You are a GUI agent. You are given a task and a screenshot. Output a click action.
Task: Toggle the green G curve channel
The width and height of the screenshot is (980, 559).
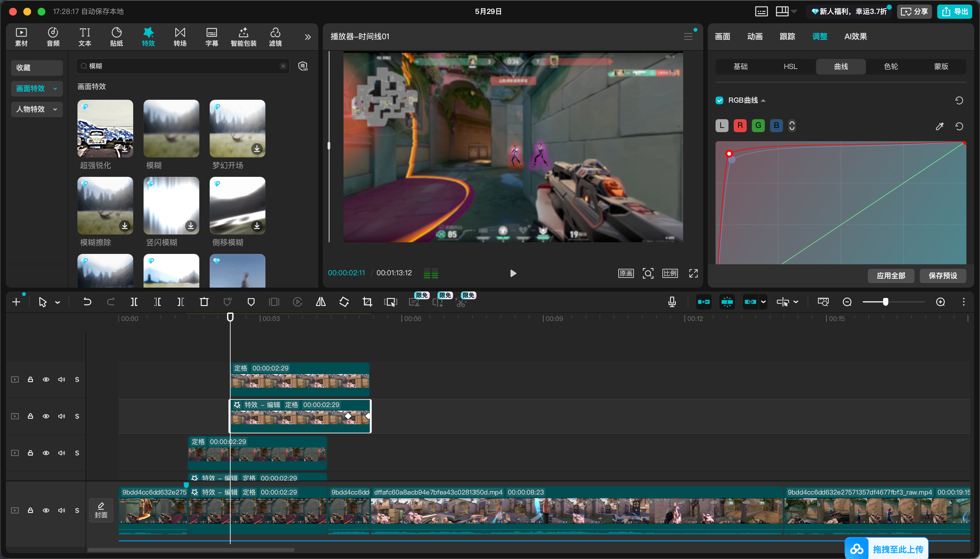click(758, 126)
